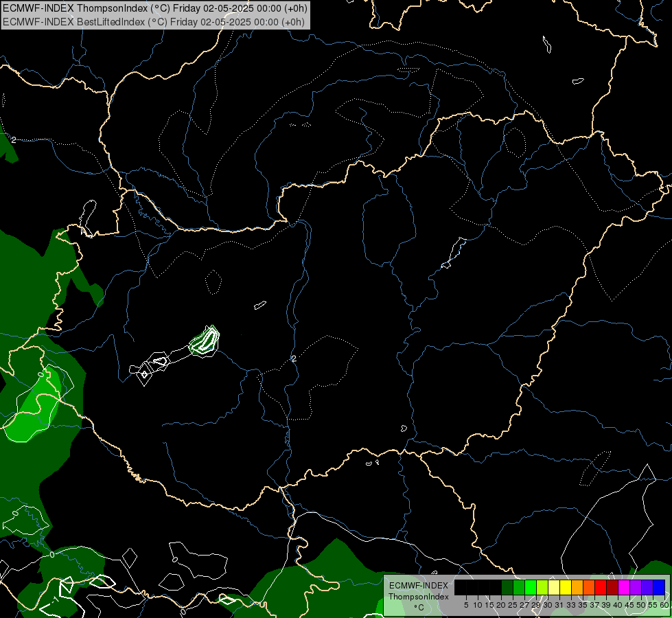
Task: Choose the bright red 37-39 legend swatch
Action: point(601,587)
